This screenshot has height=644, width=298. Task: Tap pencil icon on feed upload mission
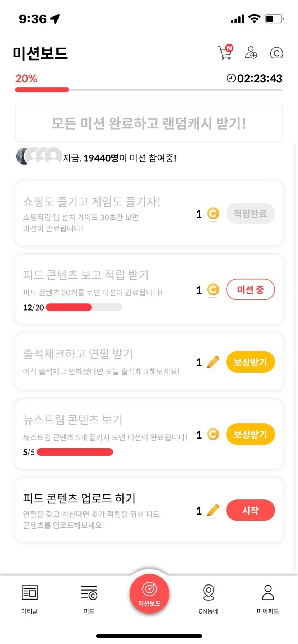coord(213,510)
